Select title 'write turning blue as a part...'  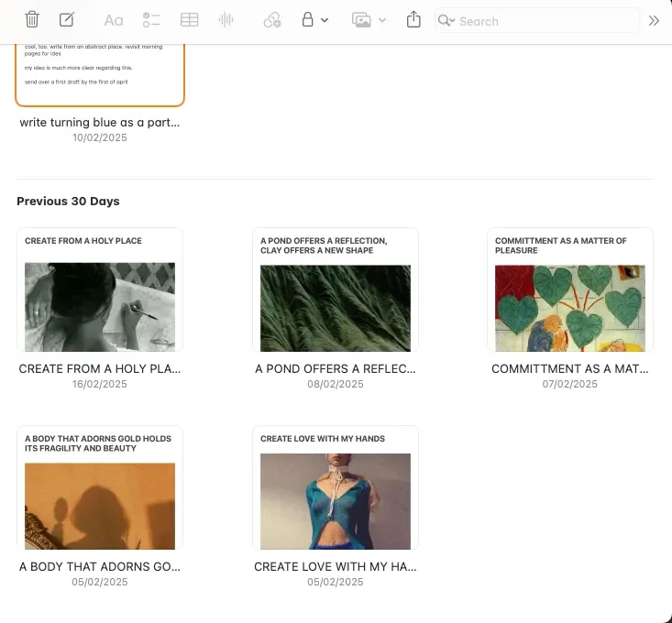tap(100, 123)
